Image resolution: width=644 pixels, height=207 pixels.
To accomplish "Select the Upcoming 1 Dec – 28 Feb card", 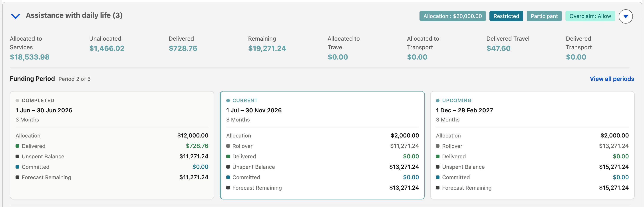I will (532, 145).
